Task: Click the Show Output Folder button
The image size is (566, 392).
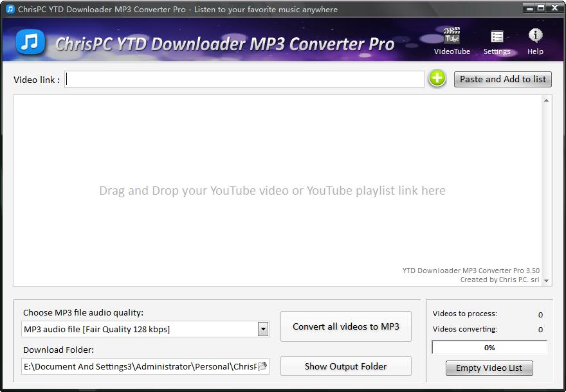Action: click(x=345, y=366)
